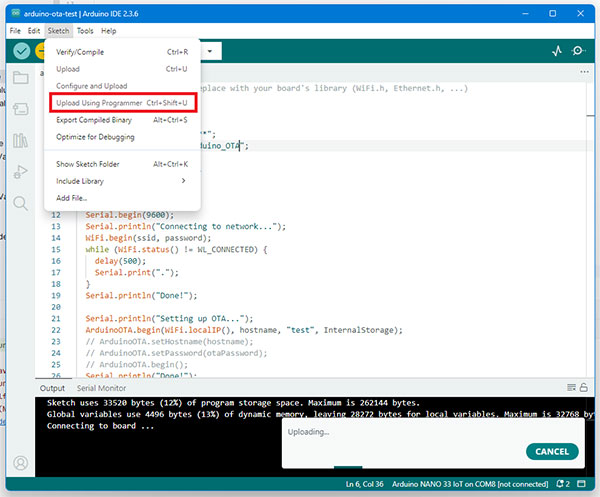
Task: Click the delay(500); code line
Action: click(x=120, y=261)
